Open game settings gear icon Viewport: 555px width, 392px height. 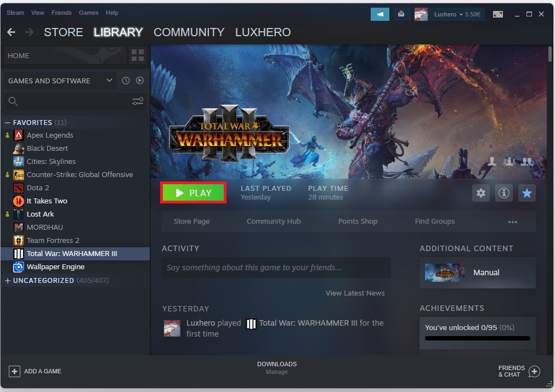pos(480,193)
